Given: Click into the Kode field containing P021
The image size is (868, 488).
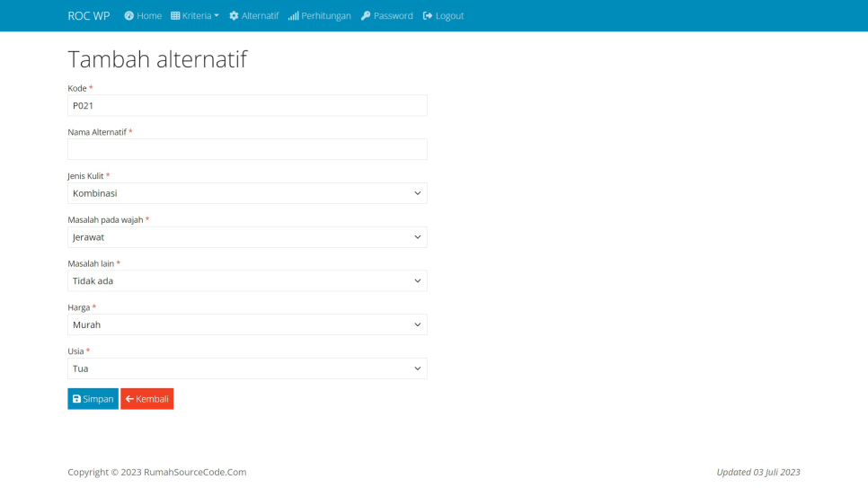Looking at the screenshot, I should [247, 105].
